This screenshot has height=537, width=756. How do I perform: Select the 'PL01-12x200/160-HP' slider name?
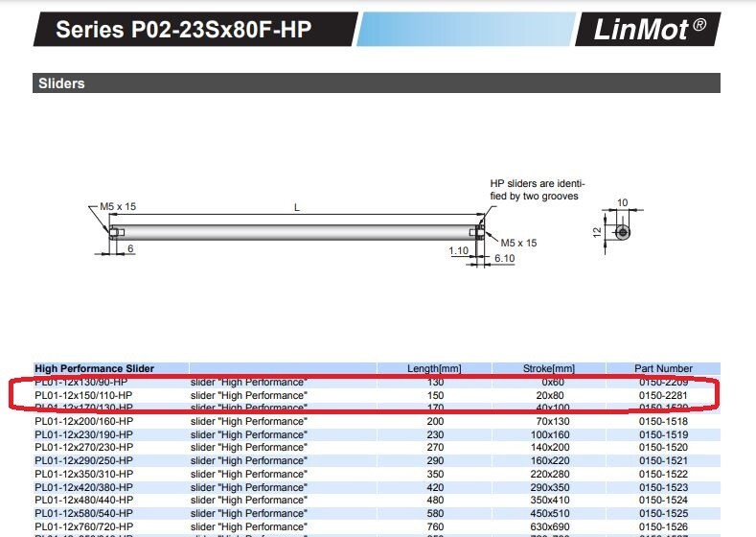(84, 421)
